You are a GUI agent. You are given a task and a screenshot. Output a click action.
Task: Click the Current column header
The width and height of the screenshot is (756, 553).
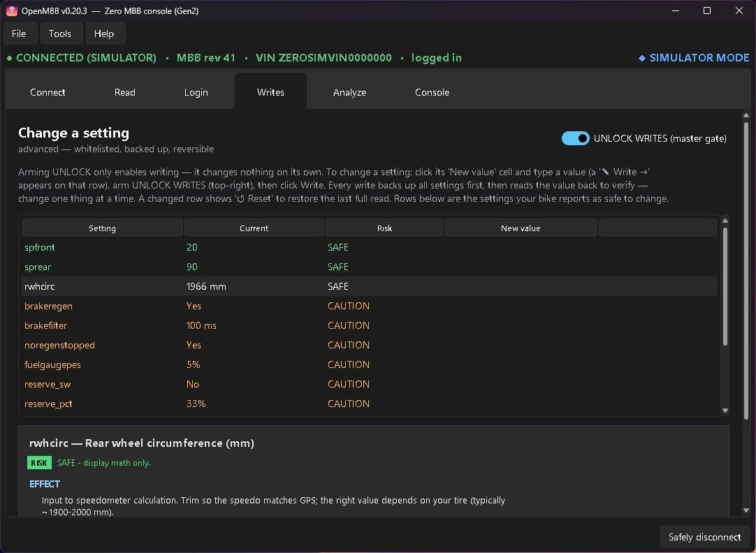(254, 228)
